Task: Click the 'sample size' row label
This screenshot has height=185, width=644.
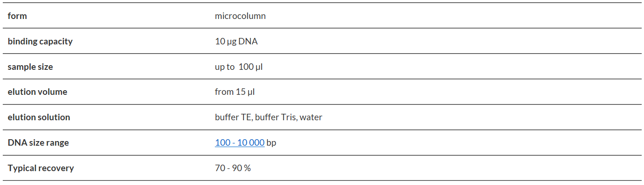Action: 30,67
